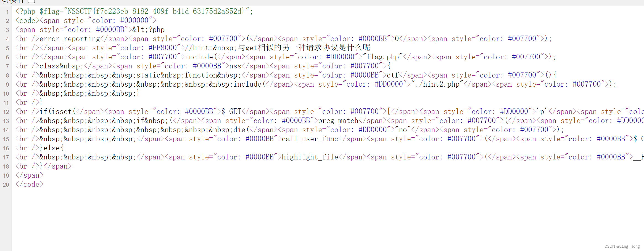Click the ./hint2.php string on line 9

coord(436,84)
